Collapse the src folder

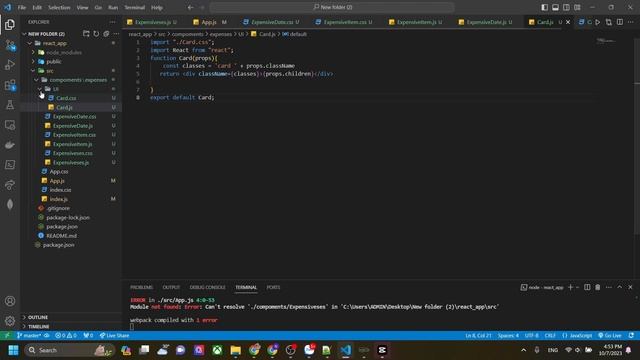pos(33,71)
